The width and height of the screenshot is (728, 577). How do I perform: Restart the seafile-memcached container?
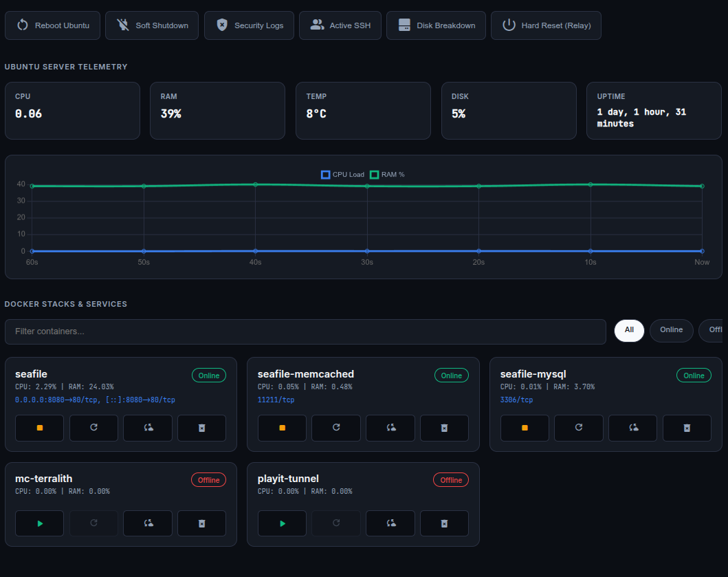coord(336,428)
